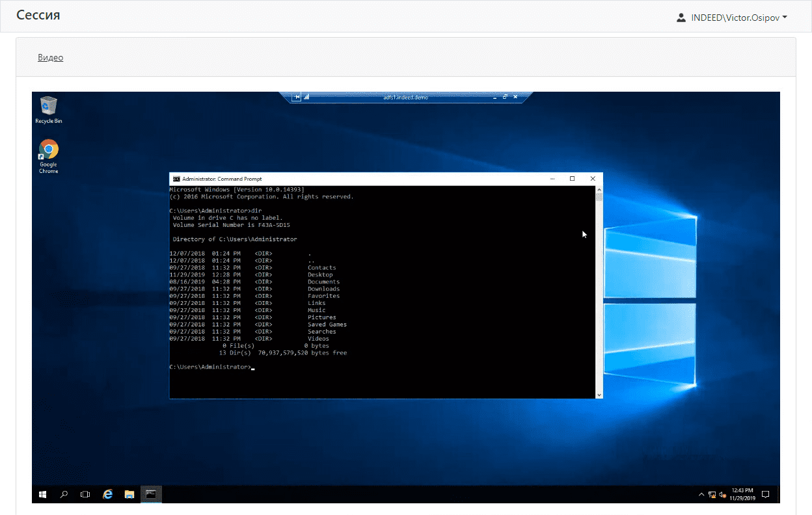The width and height of the screenshot is (812, 515).
Task: Show hidden system tray icons
Action: point(701,495)
